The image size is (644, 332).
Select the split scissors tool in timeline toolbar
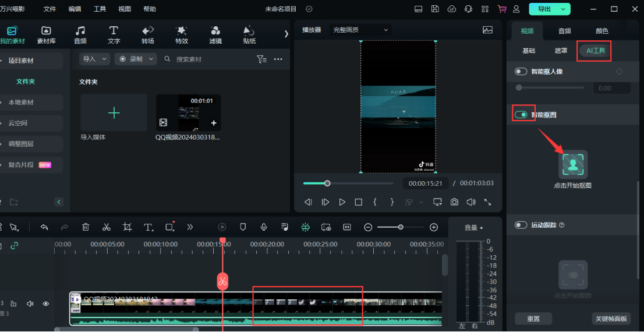107,227
